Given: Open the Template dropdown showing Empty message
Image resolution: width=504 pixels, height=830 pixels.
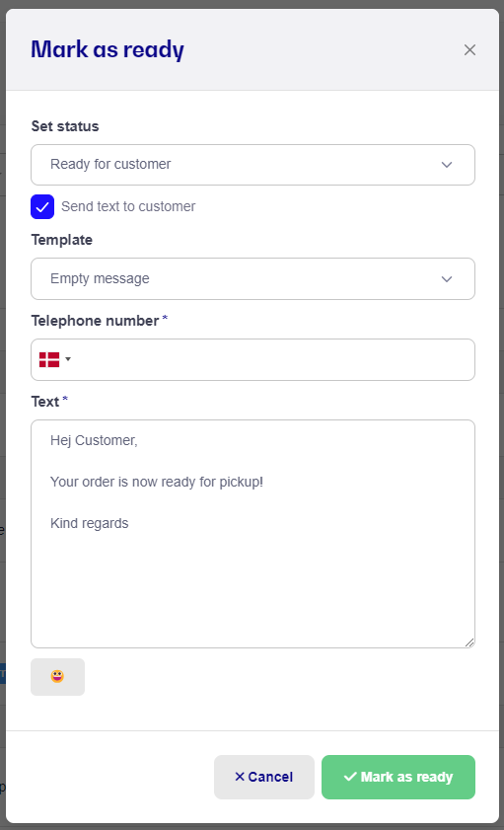Looking at the screenshot, I should point(252,279).
